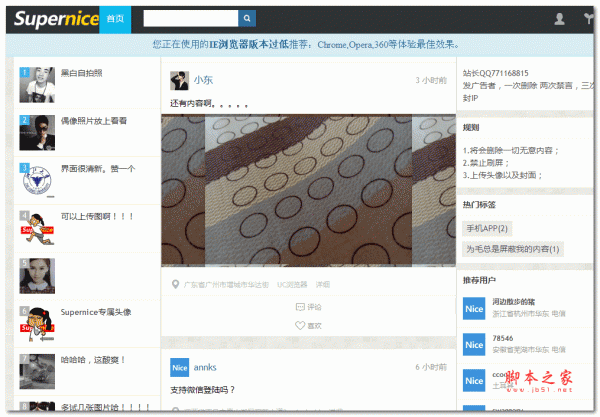Click the 广东省广州市 location text
600x417 pixels.
pos(226,285)
